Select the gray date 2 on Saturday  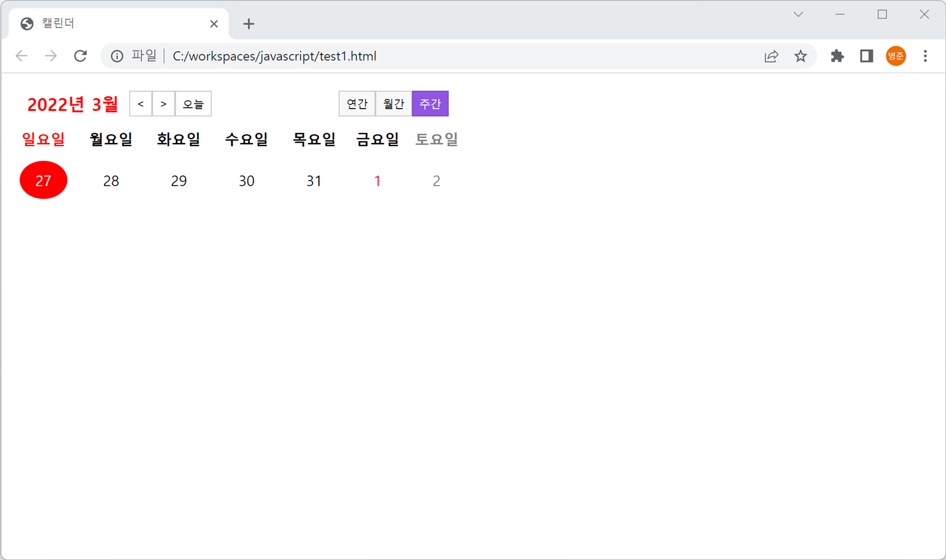pos(436,181)
